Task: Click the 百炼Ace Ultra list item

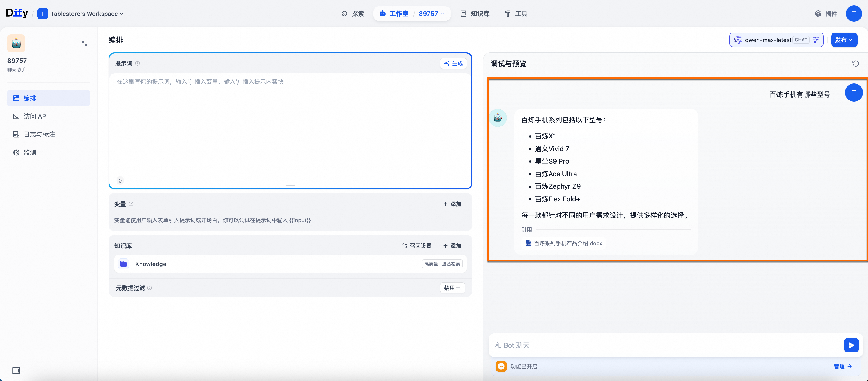Action: tap(556, 174)
